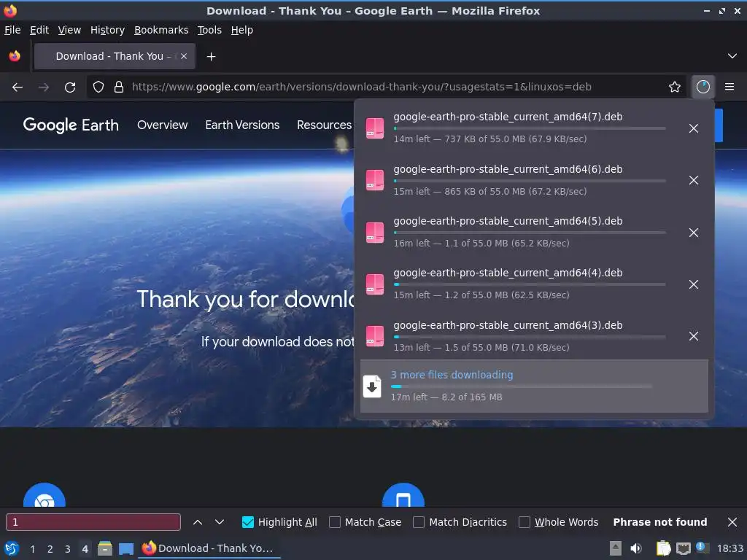Go back to the previous page
The image size is (747, 560).
coord(18,87)
